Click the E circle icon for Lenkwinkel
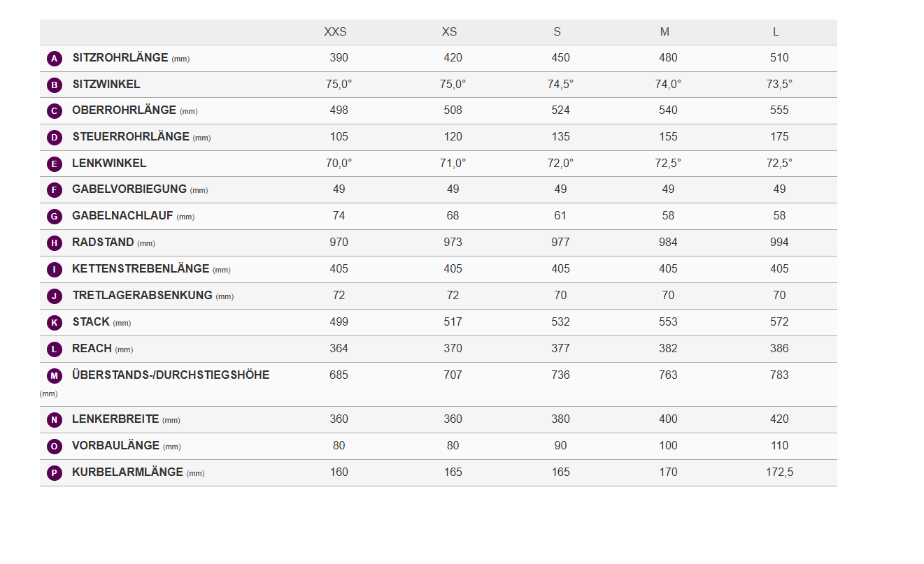 pos(55,164)
